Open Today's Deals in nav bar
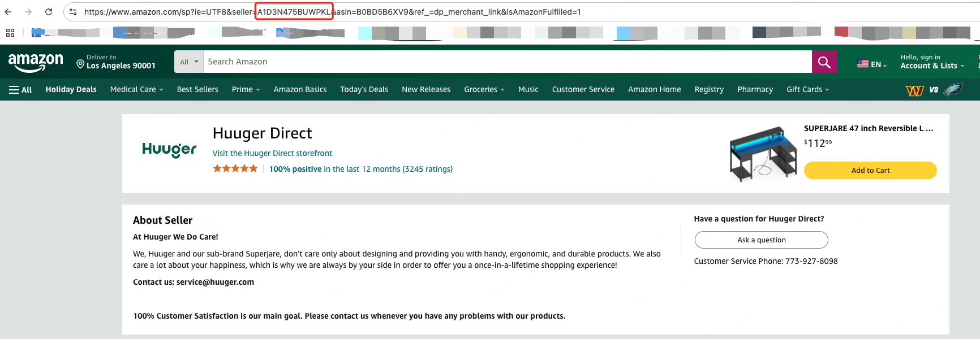980x339 pixels. [x=364, y=89]
